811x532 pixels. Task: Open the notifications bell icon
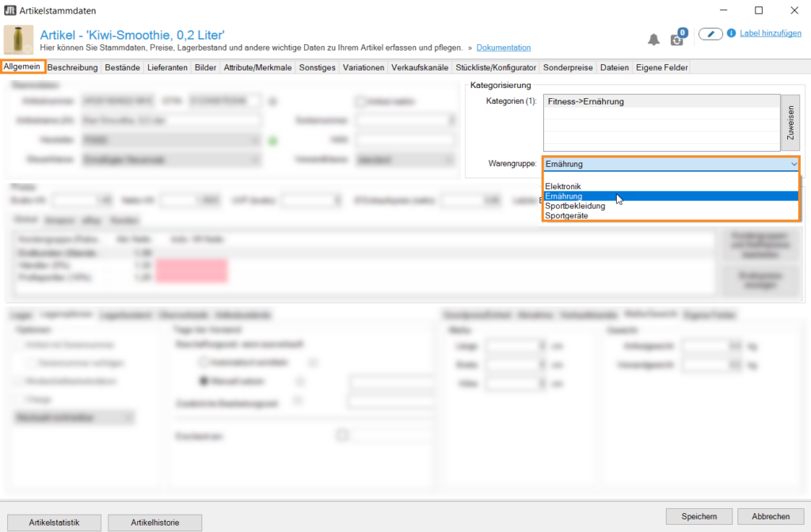(653, 40)
